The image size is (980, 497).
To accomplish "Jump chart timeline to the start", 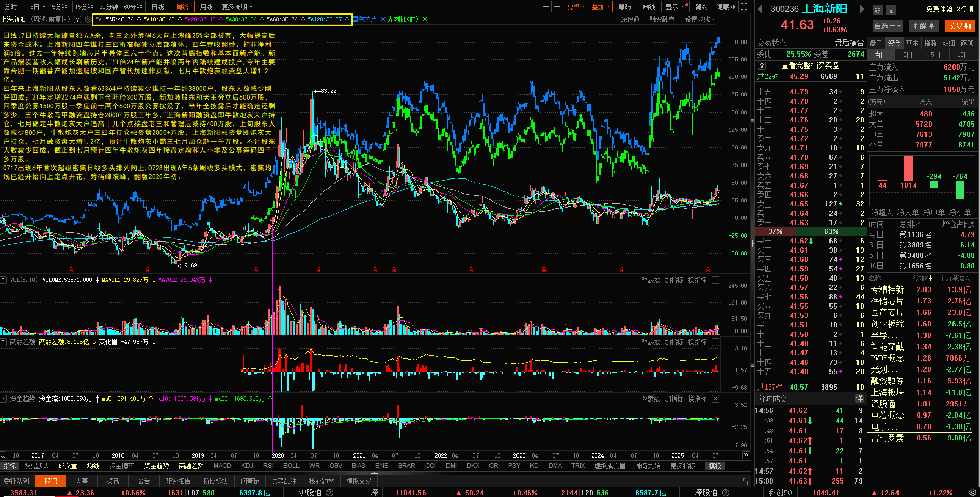I will pyautogui.click(x=3, y=455).
